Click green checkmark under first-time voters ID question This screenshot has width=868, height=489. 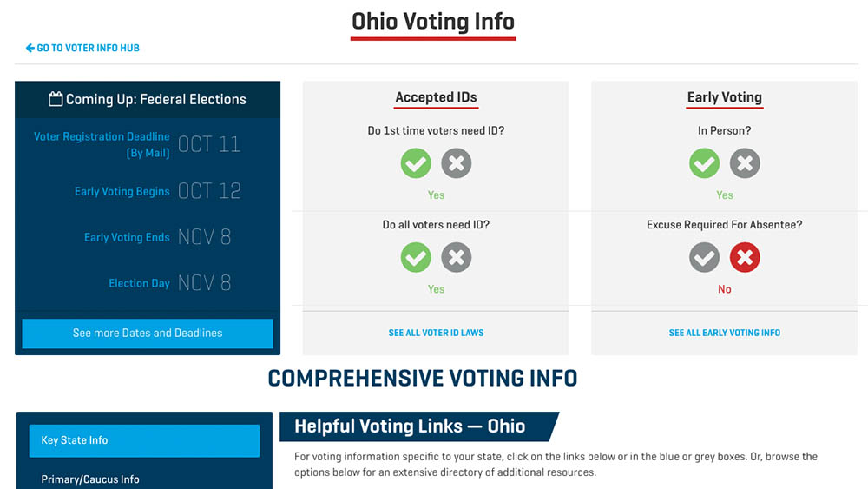416,163
